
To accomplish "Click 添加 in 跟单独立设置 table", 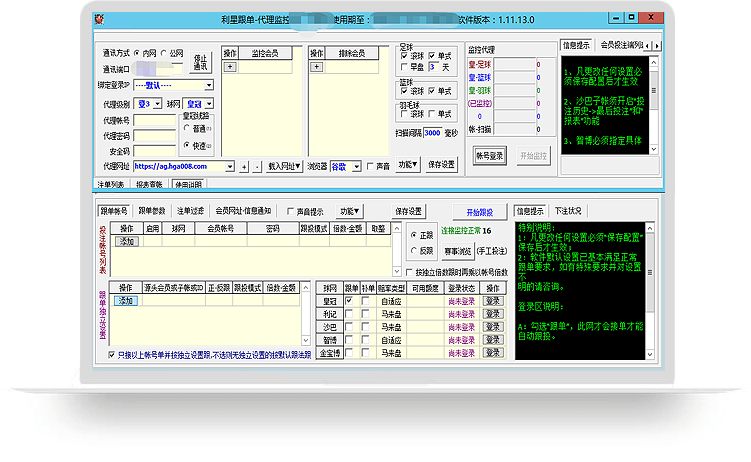I will [x=127, y=300].
